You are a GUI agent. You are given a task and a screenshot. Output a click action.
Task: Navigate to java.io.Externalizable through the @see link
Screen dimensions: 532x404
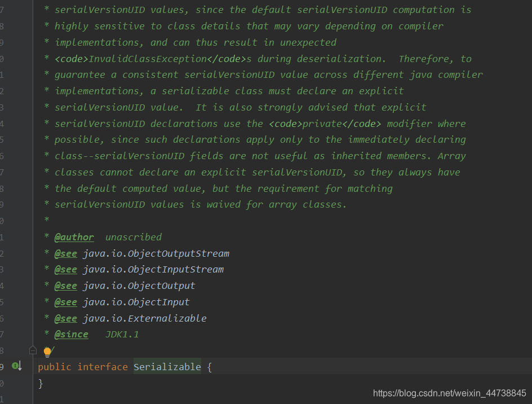tap(144, 318)
